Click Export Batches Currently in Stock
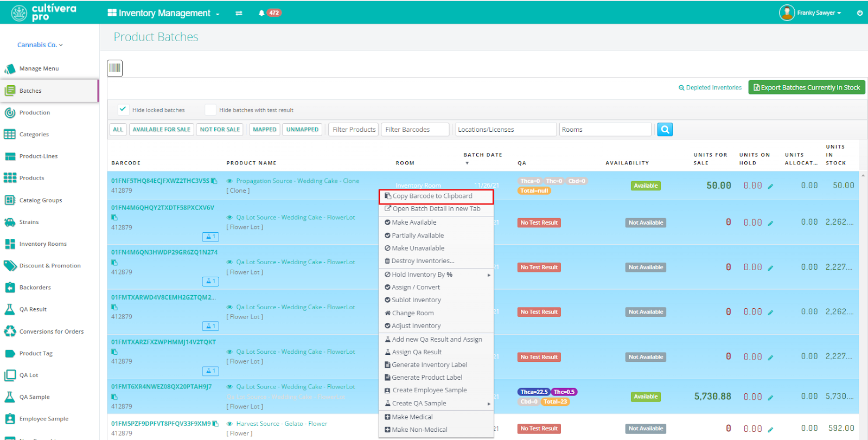The width and height of the screenshot is (868, 440). pos(806,87)
